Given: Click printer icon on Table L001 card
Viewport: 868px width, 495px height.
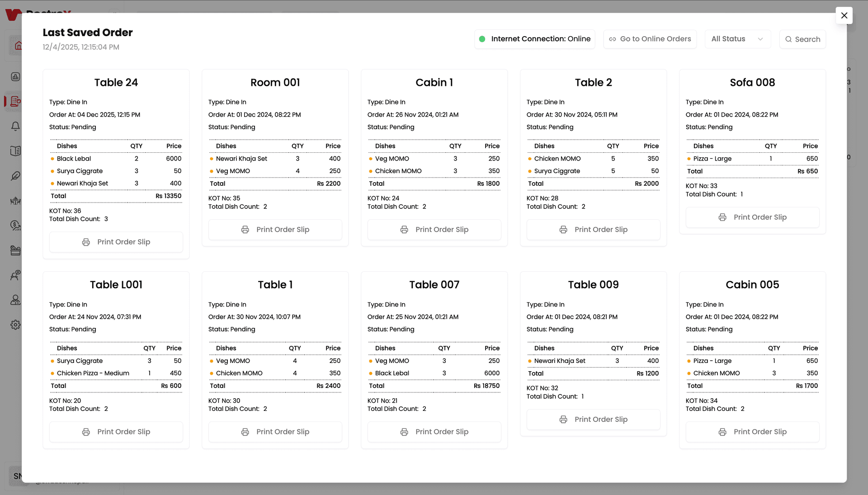Looking at the screenshot, I should click(x=86, y=432).
